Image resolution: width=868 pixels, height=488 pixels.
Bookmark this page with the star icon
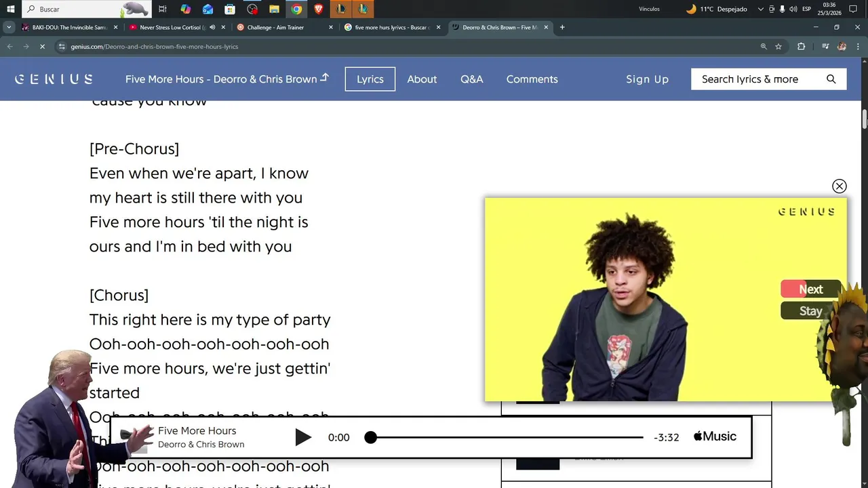(778, 46)
